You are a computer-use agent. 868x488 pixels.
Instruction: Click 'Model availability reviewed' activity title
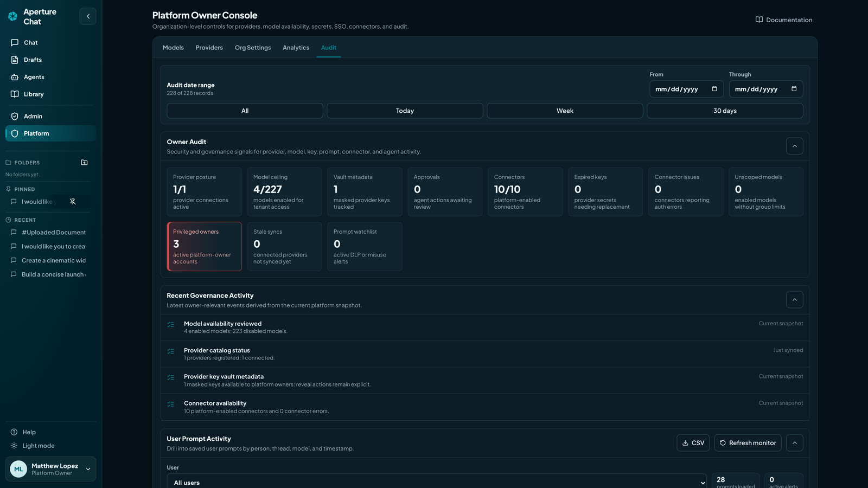222,324
